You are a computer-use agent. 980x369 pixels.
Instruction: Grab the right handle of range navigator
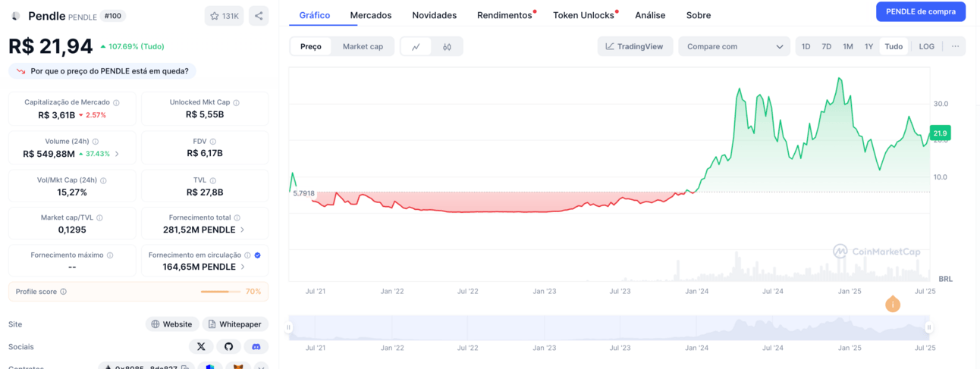tap(929, 328)
